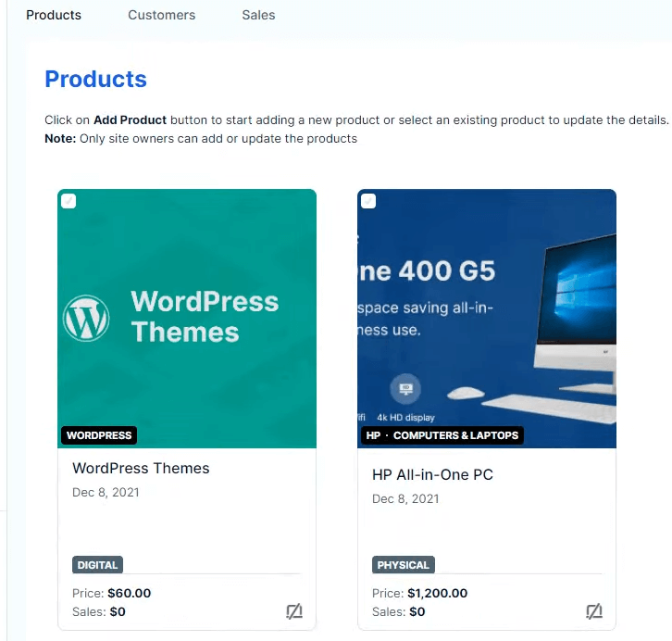This screenshot has width=672, height=641.
Task: Click the HP · COMPUTERS & LAPTOPS tag
Action: click(x=442, y=435)
